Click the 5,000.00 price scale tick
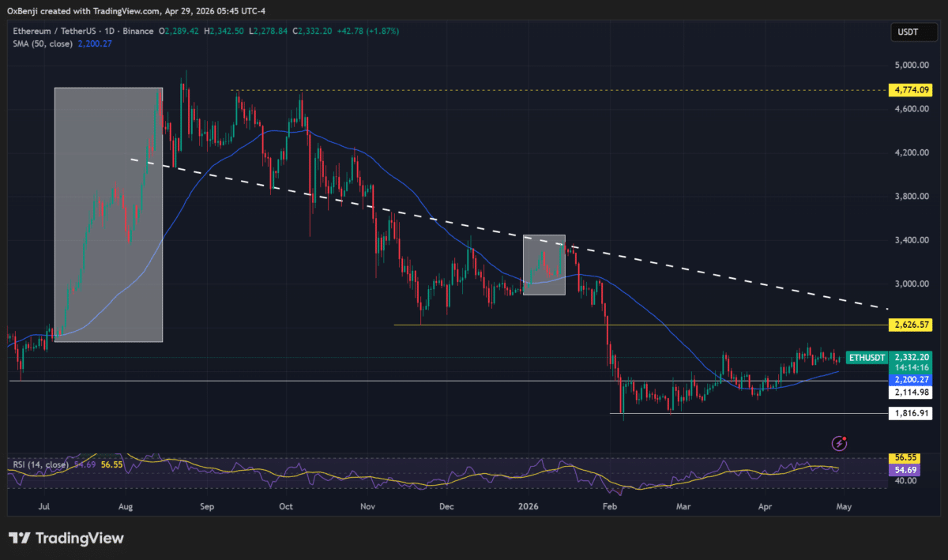This screenshot has width=948, height=560. [x=909, y=65]
